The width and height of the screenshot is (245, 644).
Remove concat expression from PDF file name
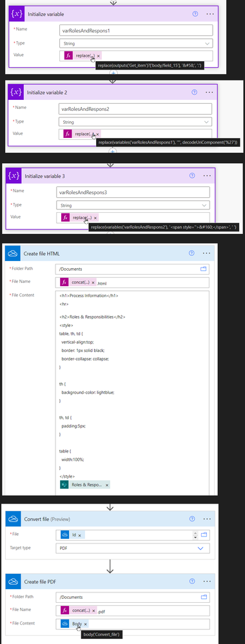(x=93, y=610)
